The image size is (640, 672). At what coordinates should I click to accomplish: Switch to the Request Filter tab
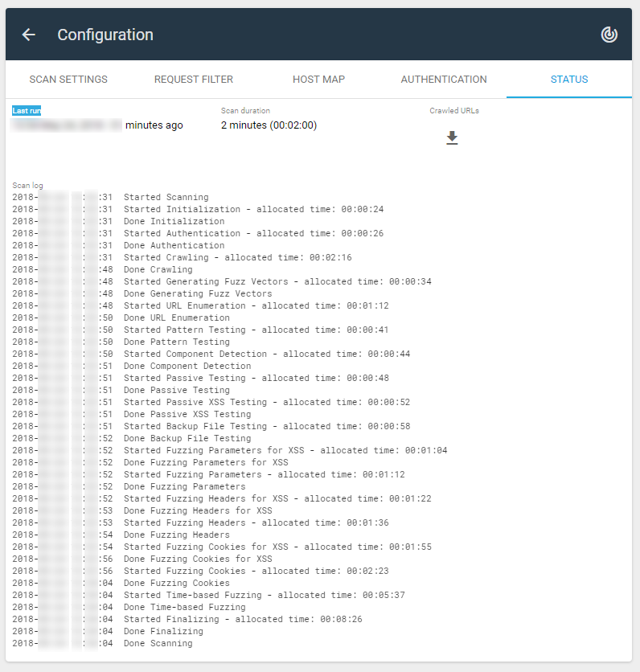tap(193, 80)
